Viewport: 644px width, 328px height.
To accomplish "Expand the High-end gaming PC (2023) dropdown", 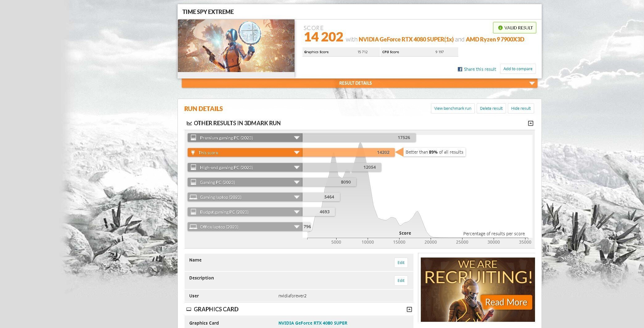I will [297, 168].
